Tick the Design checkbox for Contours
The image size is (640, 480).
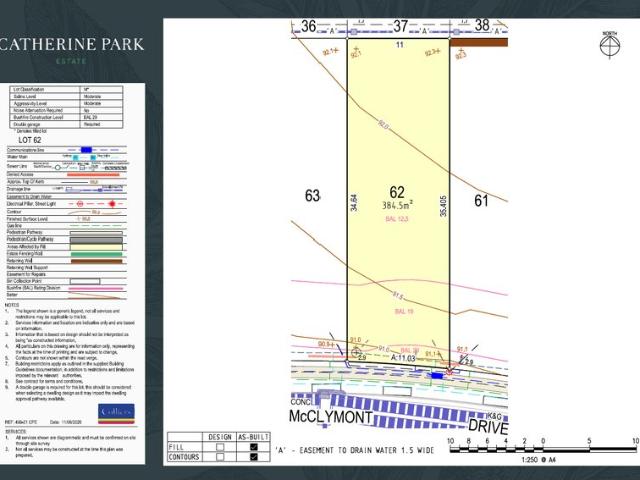point(220,457)
